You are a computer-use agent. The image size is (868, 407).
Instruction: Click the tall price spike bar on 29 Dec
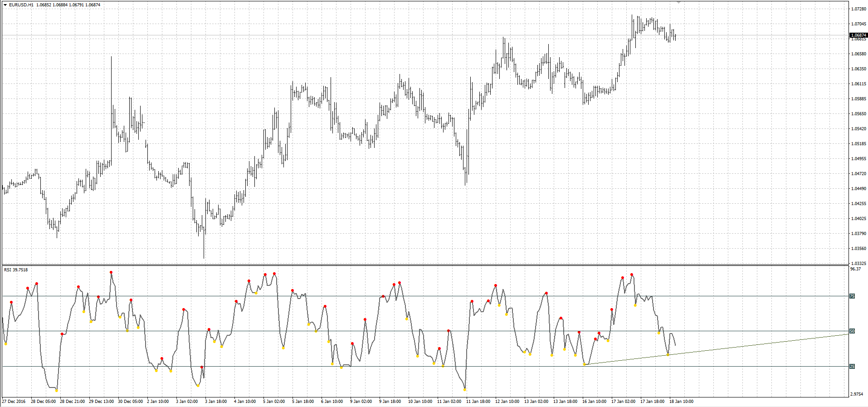coord(112,91)
